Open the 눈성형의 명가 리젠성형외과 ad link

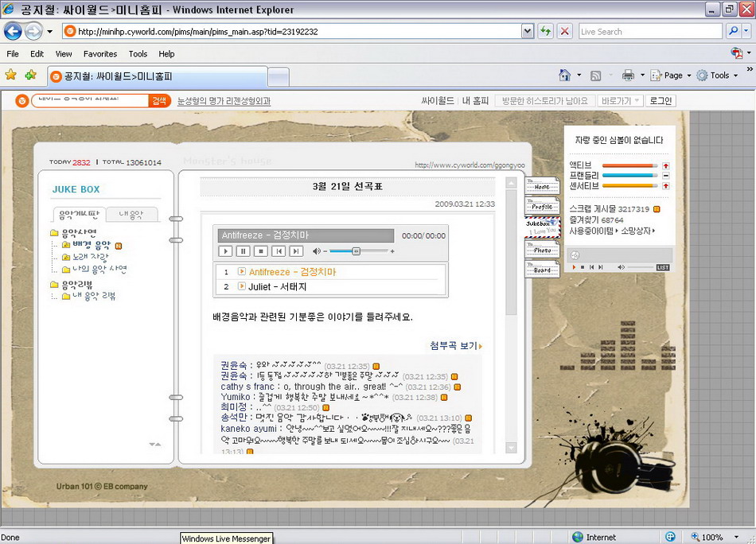coord(224,101)
